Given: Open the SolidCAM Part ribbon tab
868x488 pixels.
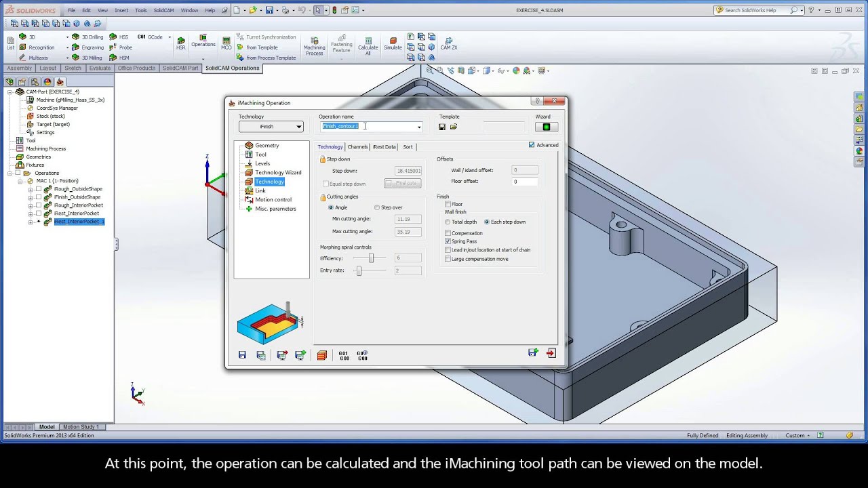Looking at the screenshot, I should [x=180, y=68].
